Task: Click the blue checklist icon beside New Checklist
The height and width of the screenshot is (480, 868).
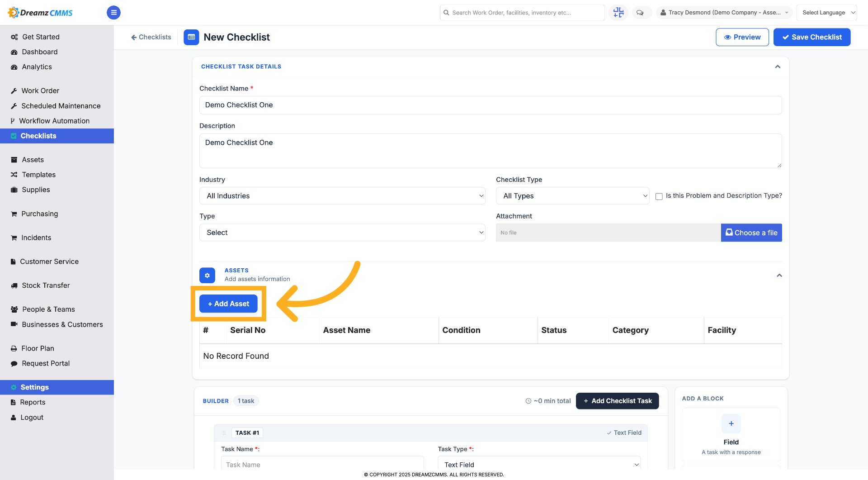Action: [191, 37]
